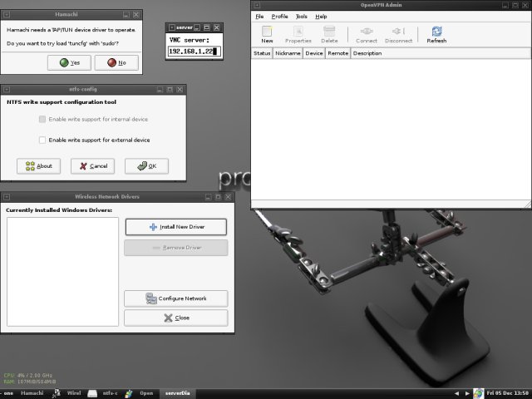
Task: Click Install New Driver button
Action: point(176,227)
